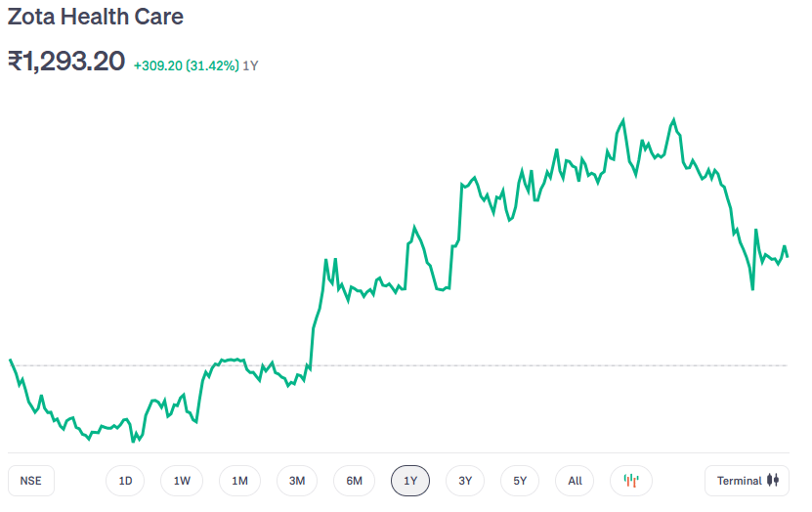The image size is (812, 512).
Task: Change the range to 3Y
Action: [465, 481]
